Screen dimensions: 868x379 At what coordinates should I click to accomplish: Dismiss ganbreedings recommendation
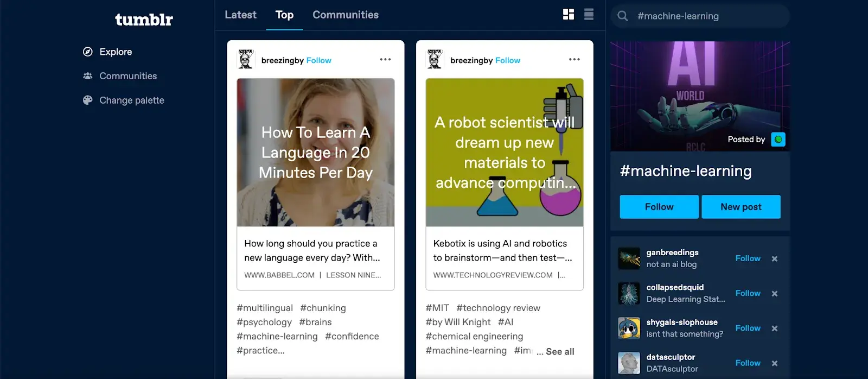click(775, 259)
